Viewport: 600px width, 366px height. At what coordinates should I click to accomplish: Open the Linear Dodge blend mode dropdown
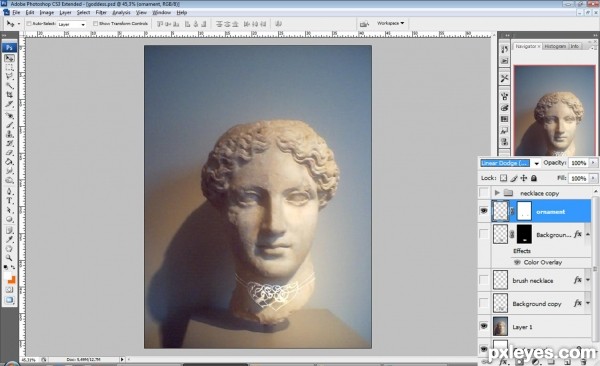click(x=536, y=163)
